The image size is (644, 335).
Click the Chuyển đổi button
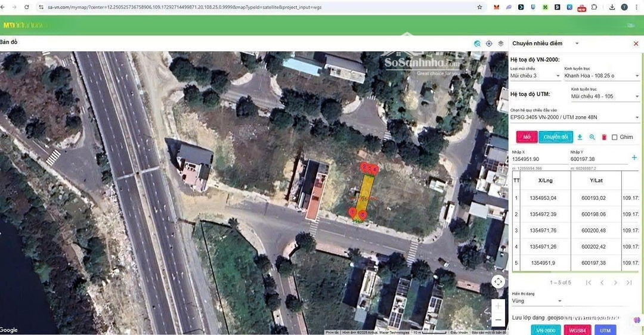pos(556,137)
